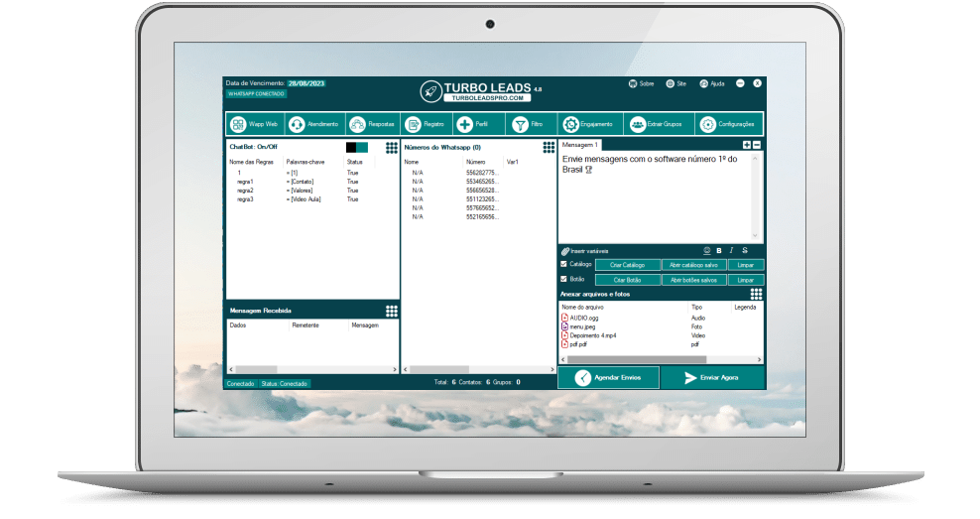
Task: Open the Filtro funnel icon
Action: pos(520,125)
